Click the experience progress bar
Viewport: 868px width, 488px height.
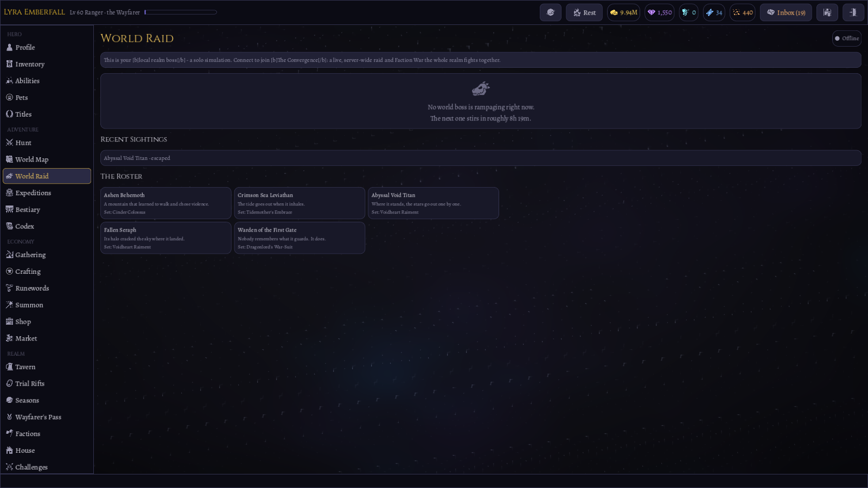(181, 12)
